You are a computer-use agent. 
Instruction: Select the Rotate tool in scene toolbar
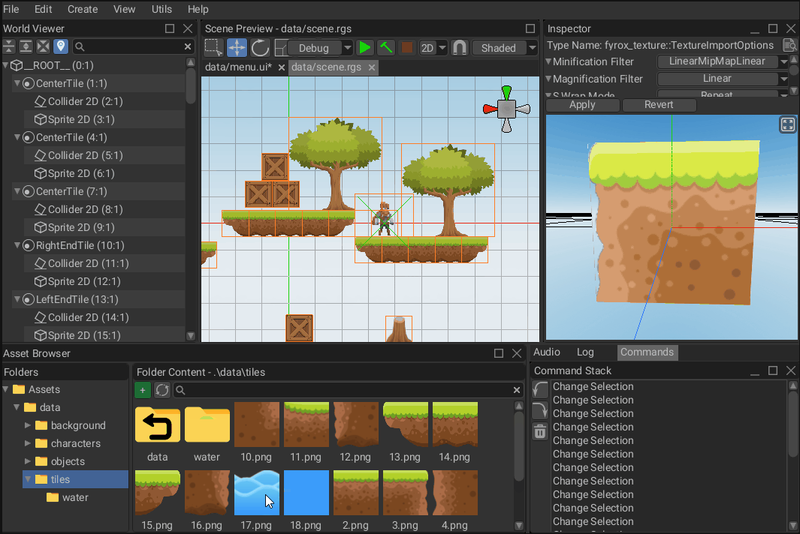pos(260,48)
